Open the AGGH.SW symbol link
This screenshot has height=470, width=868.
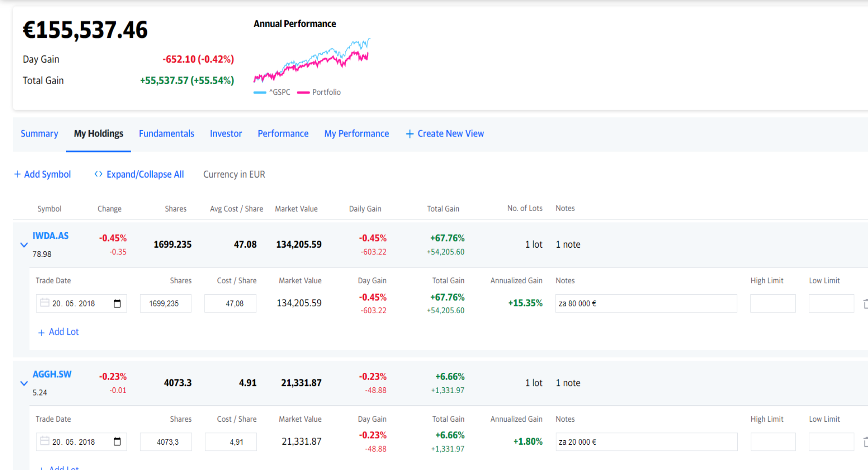pyautogui.click(x=52, y=374)
